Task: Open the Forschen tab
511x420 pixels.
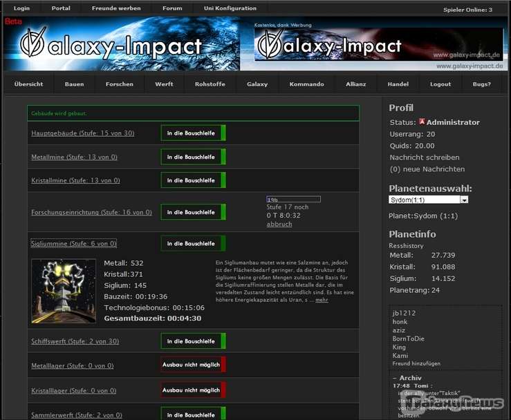Action: 119,84
